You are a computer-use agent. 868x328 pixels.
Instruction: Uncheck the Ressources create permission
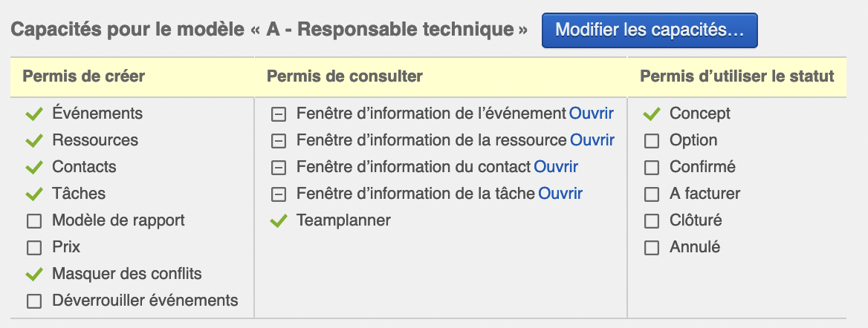pos(34,141)
